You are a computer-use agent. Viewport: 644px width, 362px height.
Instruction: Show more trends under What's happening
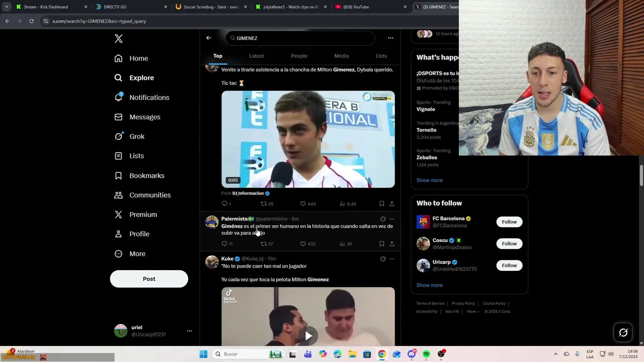point(429,180)
